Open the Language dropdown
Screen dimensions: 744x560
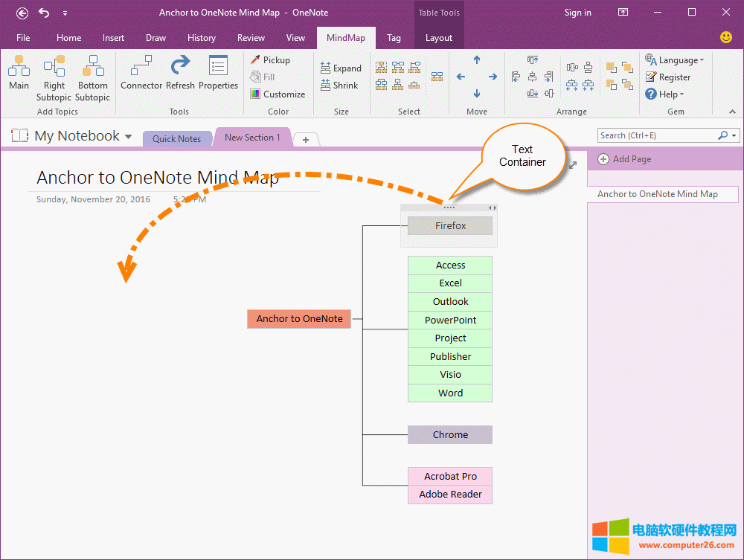click(674, 60)
